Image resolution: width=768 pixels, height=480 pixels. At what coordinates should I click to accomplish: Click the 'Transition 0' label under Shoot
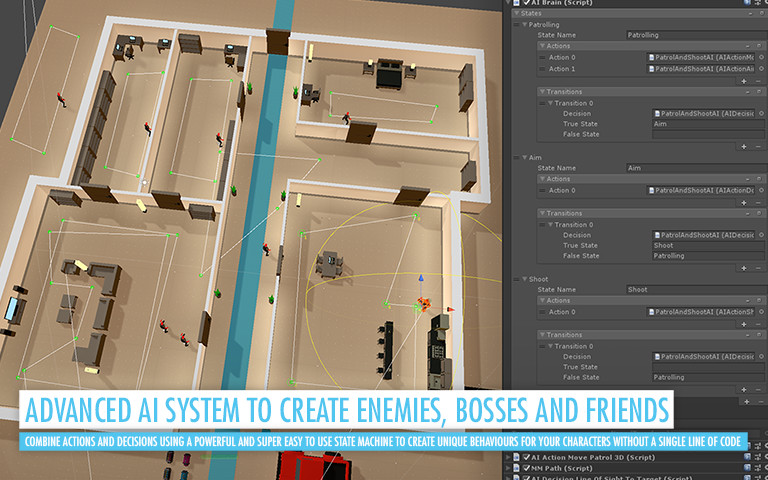click(574, 346)
